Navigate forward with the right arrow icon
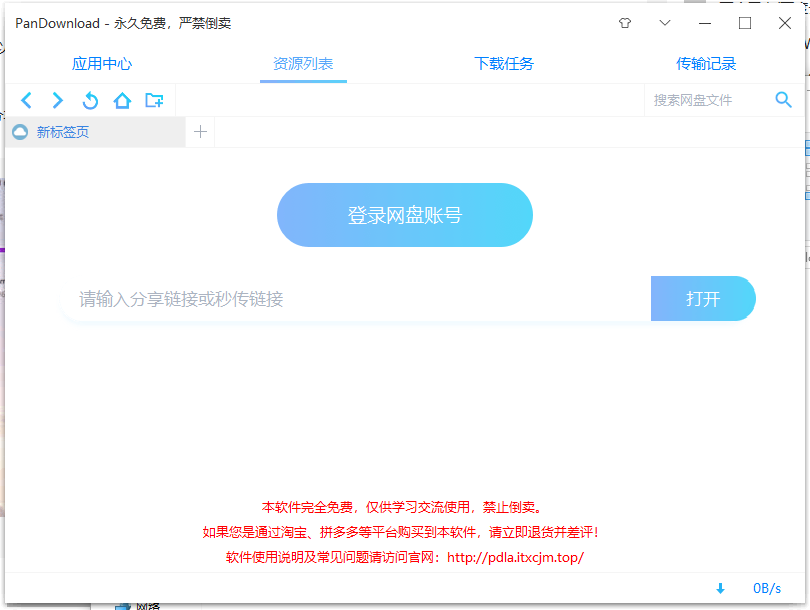This screenshot has width=810, height=610. [57, 100]
